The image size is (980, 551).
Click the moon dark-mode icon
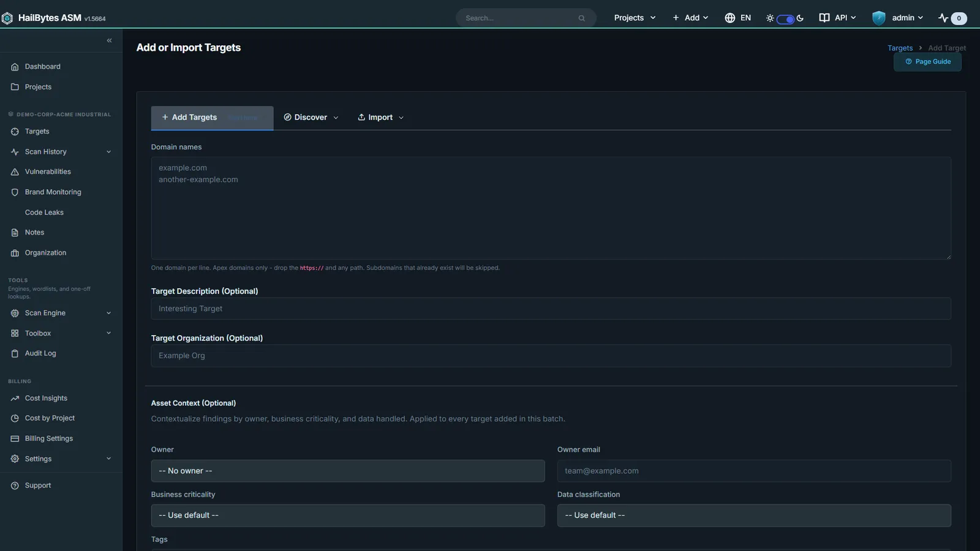[x=800, y=18]
